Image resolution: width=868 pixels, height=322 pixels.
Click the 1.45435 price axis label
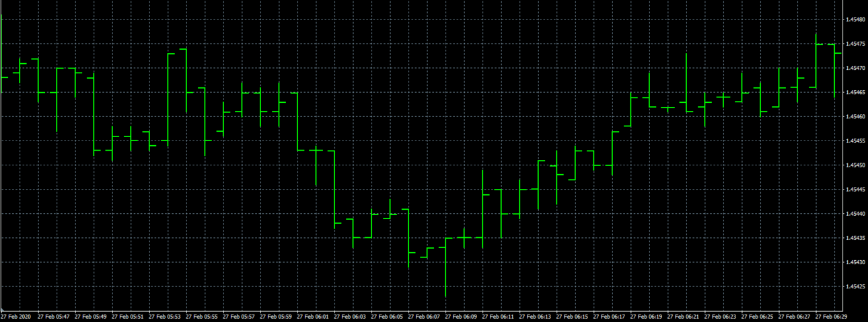coord(857,238)
